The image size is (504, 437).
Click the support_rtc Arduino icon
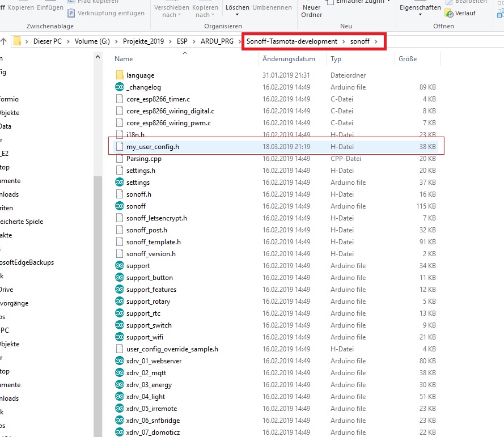120,313
